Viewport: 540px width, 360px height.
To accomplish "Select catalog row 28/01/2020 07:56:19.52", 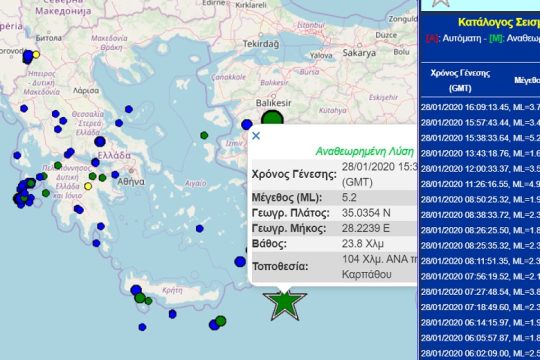I will pos(480,276).
